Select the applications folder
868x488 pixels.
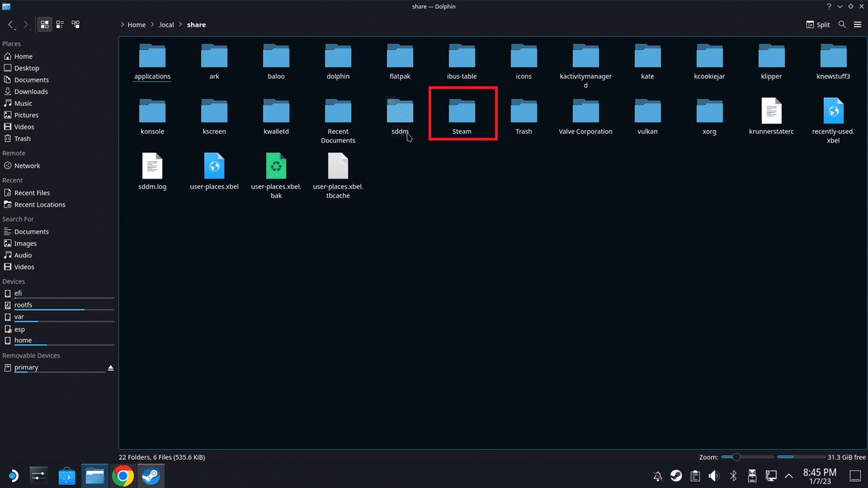(x=152, y=61)
